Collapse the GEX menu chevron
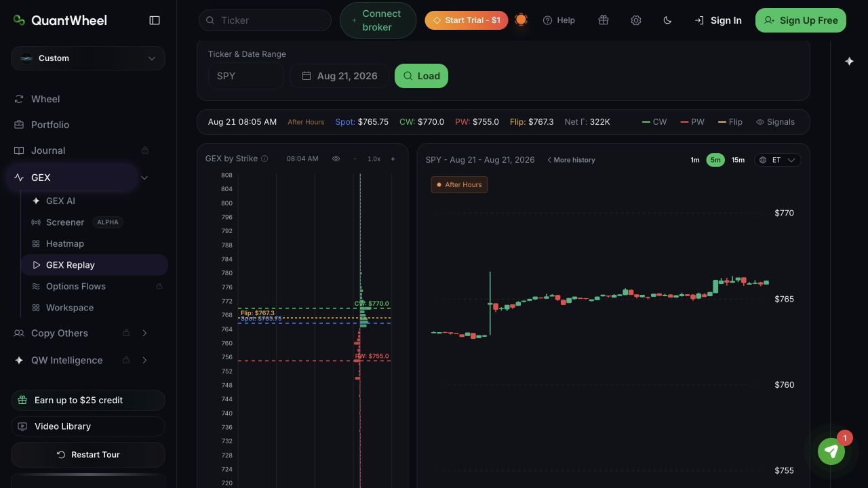Screen dimensions: 868x488 click(144, 178)
